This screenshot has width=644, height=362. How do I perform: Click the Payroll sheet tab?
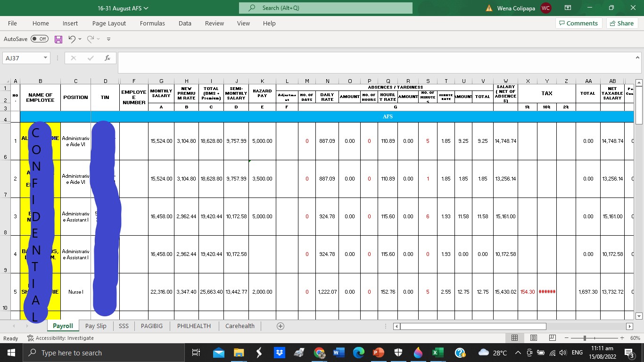[x=63, y=326]
